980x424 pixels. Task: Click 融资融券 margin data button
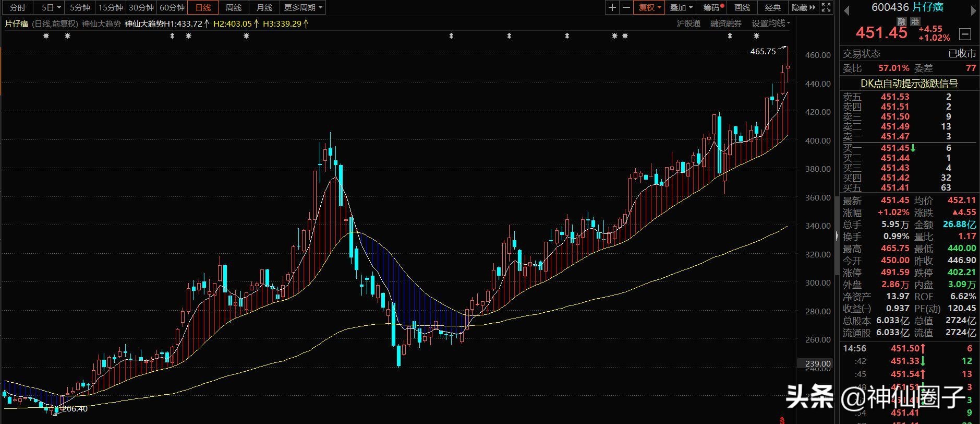725,23
